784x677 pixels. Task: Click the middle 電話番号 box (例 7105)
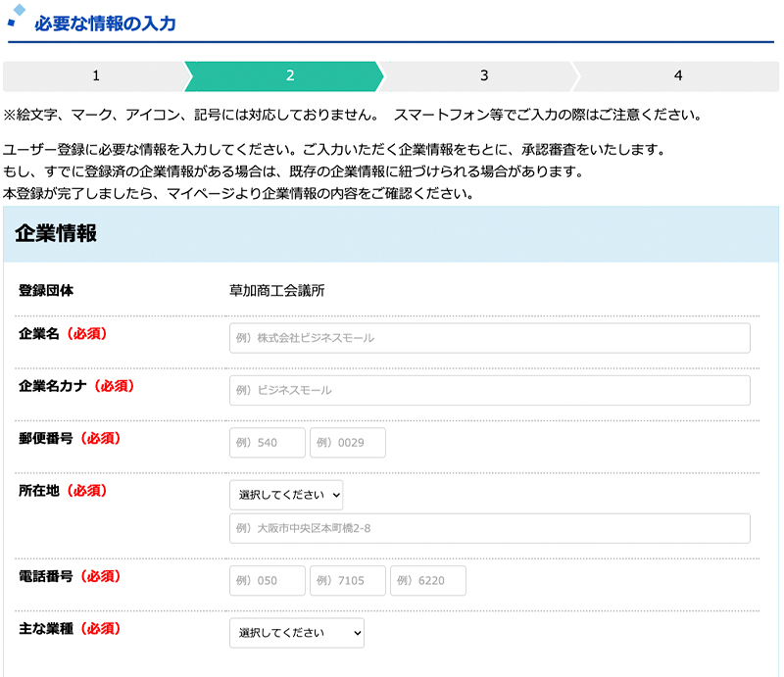pyautogui.click(x=348, y=580)
